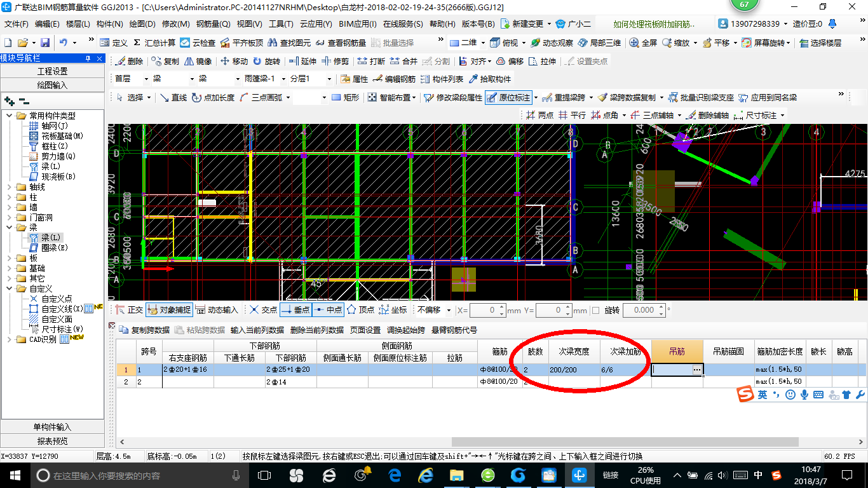The height and width of the screenshot is (488, 868).
Task: Open 查看钢筋量 viewer
Action: [341, 43]
